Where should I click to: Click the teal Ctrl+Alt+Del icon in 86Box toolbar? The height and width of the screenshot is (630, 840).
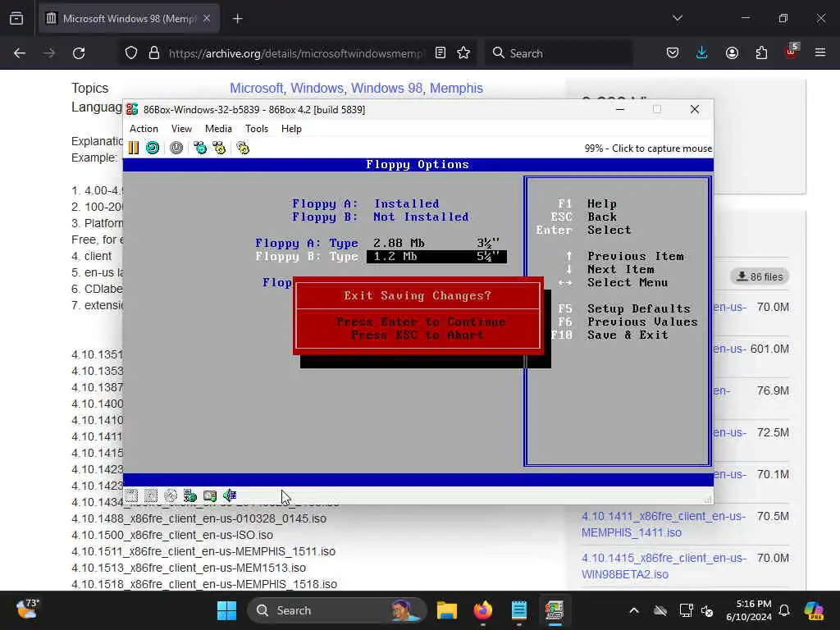pos(200,148)
